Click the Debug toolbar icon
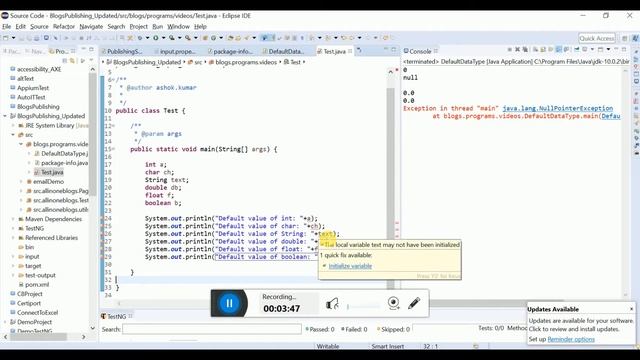 click(x=140, y=38)
